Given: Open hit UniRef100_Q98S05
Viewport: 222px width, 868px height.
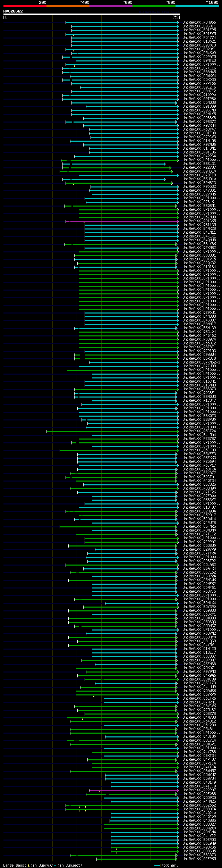Looking at the screenshot, I should click(x=199, y=851).
